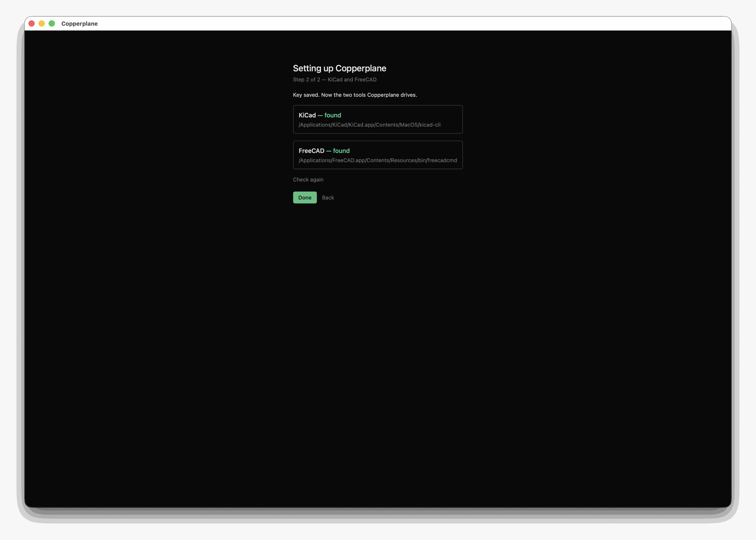Click the Step 2 of 2 subtitle

334,80
